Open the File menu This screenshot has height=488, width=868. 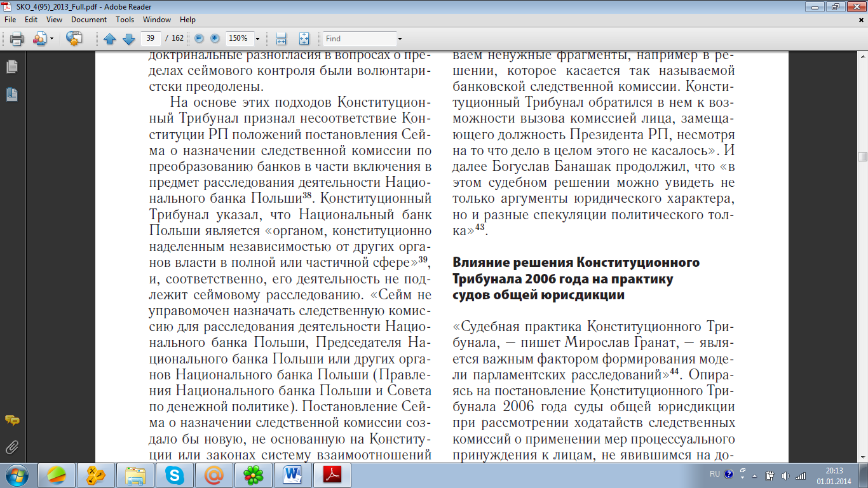pos(10,20)
